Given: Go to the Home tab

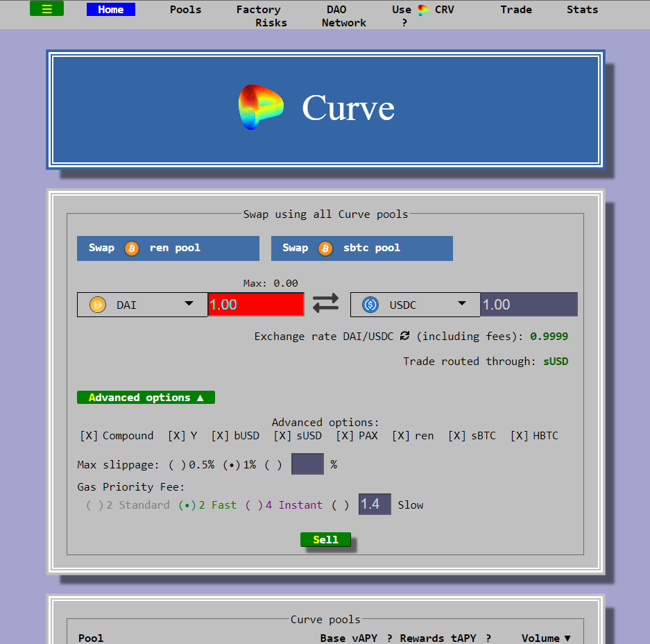Looking at the screenshot, I should [111, 10].
